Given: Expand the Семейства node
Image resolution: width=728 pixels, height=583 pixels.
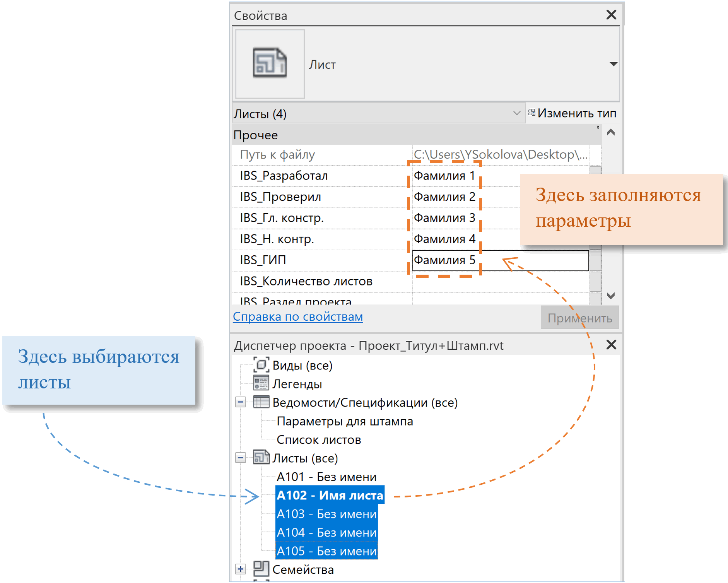Looking at the screenshot, I should pos(240,569).
